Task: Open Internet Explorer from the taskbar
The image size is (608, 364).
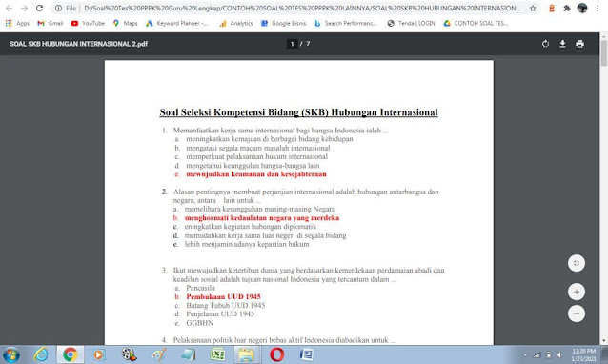Action: (x=41, y=354)
